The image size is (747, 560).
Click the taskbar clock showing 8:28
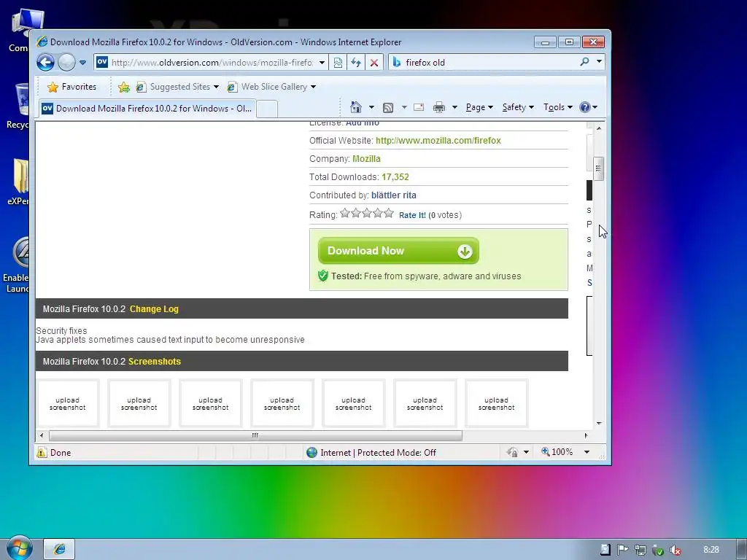click(711, 550)
